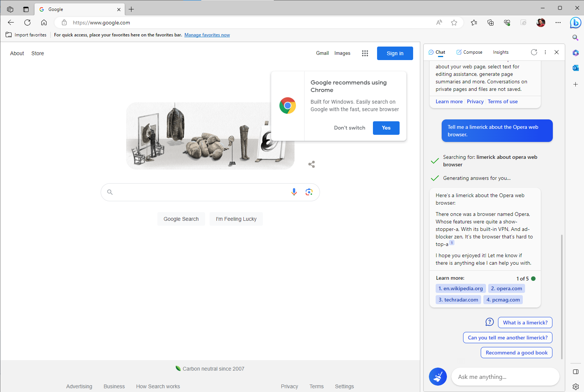The height and width of the screenshot is (392, 584).
Task: Add this page to favorites star
Action: click(x=454, y=23)
